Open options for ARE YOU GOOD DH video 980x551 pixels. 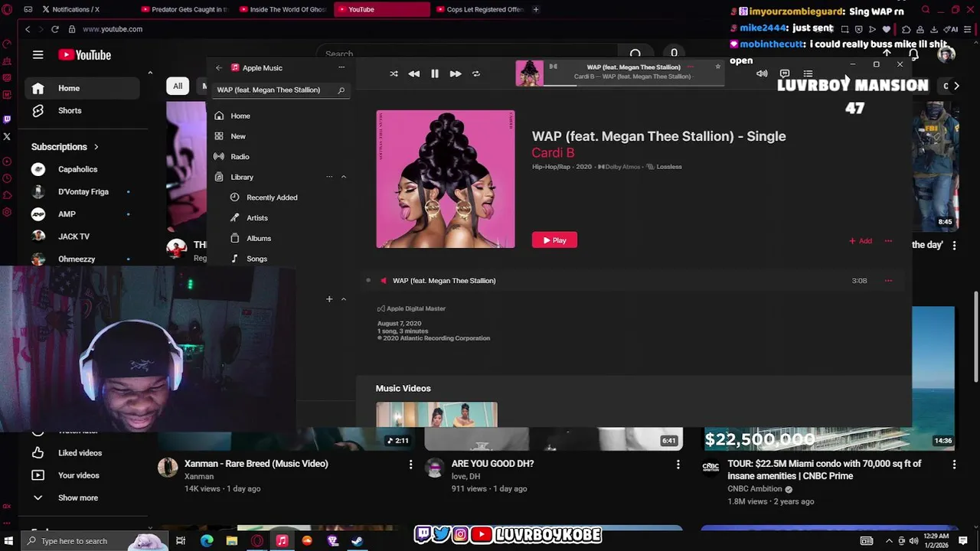click(678, 465)
